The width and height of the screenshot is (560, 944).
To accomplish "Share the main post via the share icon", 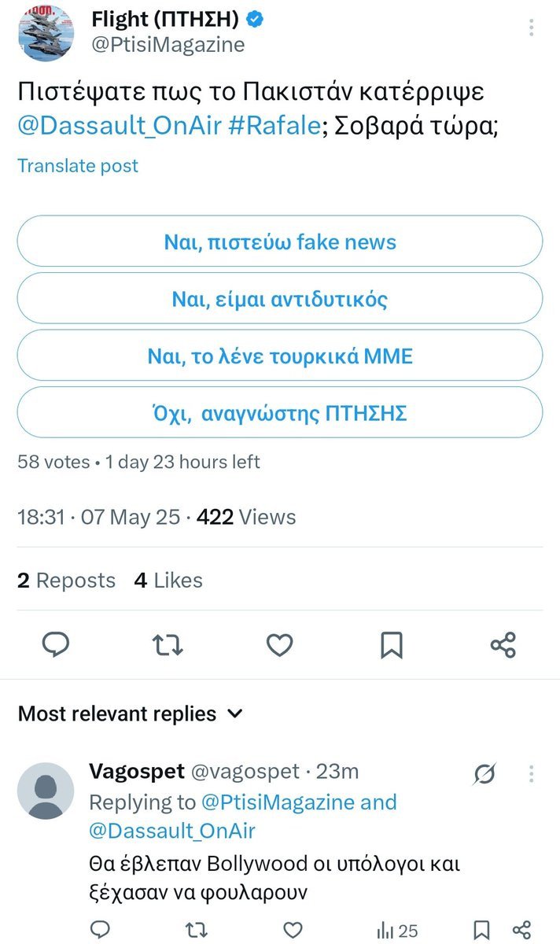I will pos(503,645).
